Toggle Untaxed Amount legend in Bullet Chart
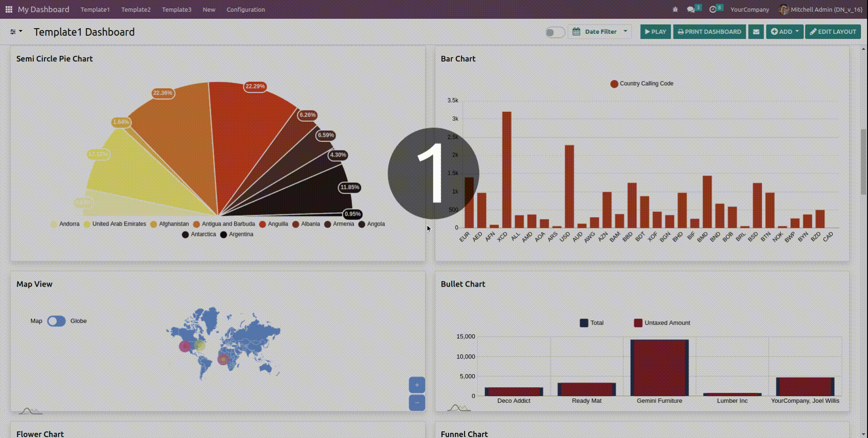Screen dimensions: 868x438 coord(638,323)
